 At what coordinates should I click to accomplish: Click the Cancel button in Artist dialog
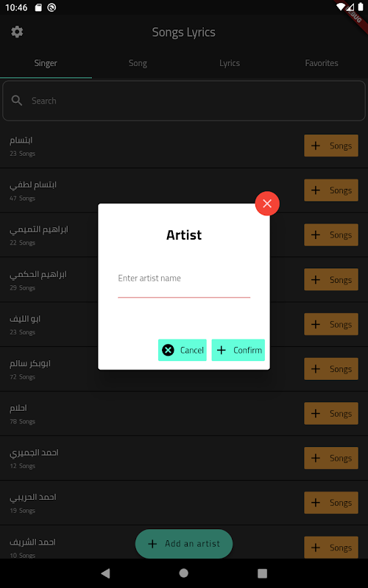[x=182, y=350]
